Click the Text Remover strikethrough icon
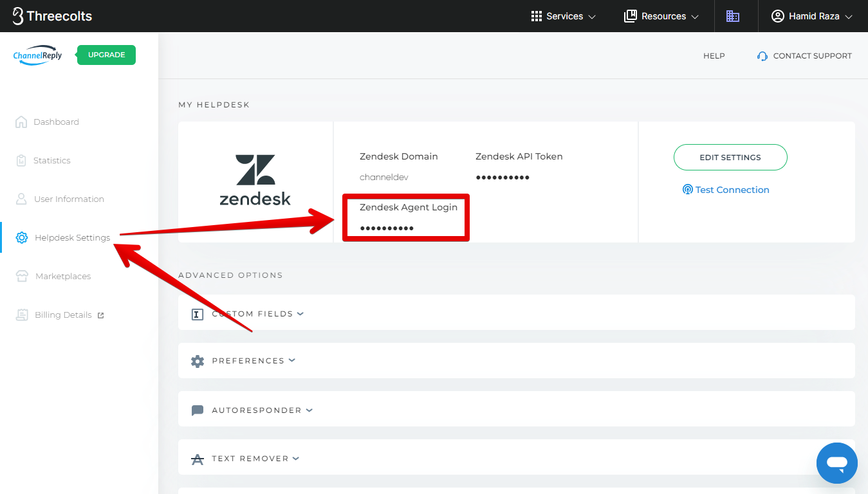868x494 pixels. coord(198,459)
